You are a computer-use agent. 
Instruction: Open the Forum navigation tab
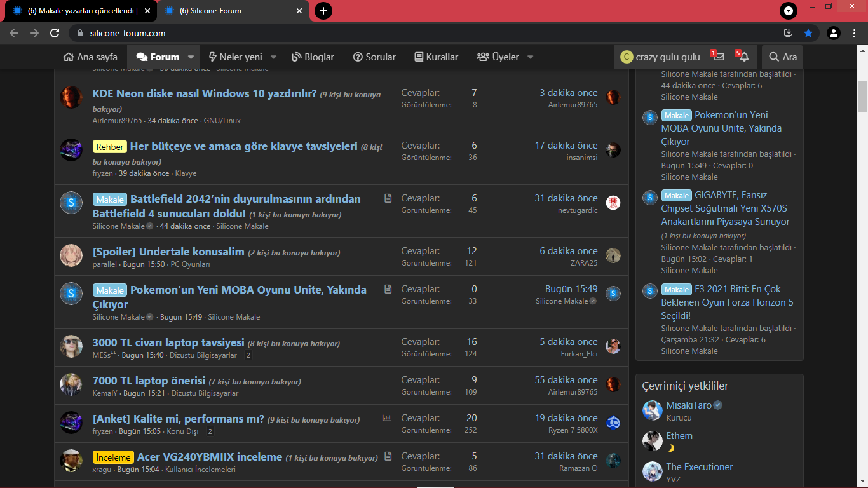[x=157, y=57]
